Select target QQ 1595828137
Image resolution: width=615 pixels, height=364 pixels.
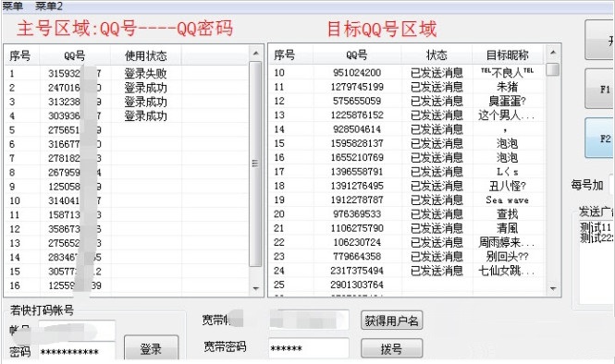[357, 143]
